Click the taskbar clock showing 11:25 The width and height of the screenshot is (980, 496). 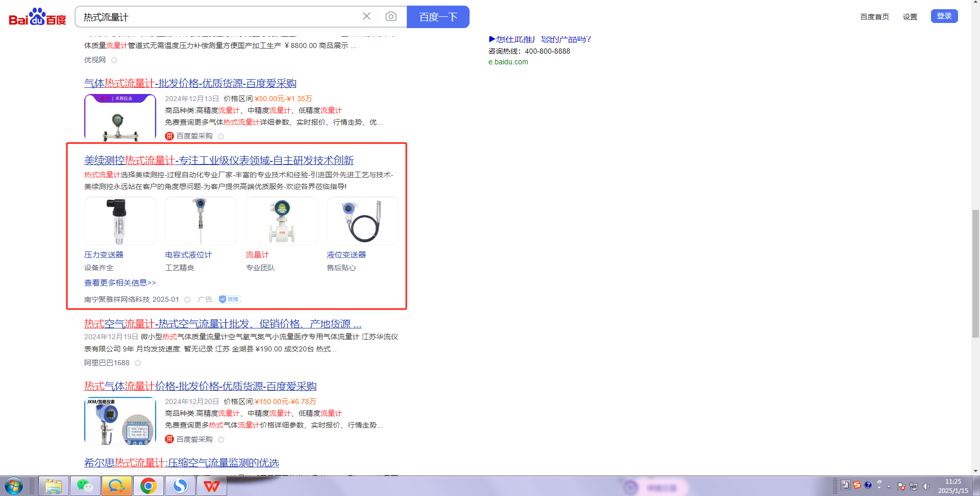(x=953, y=486)
